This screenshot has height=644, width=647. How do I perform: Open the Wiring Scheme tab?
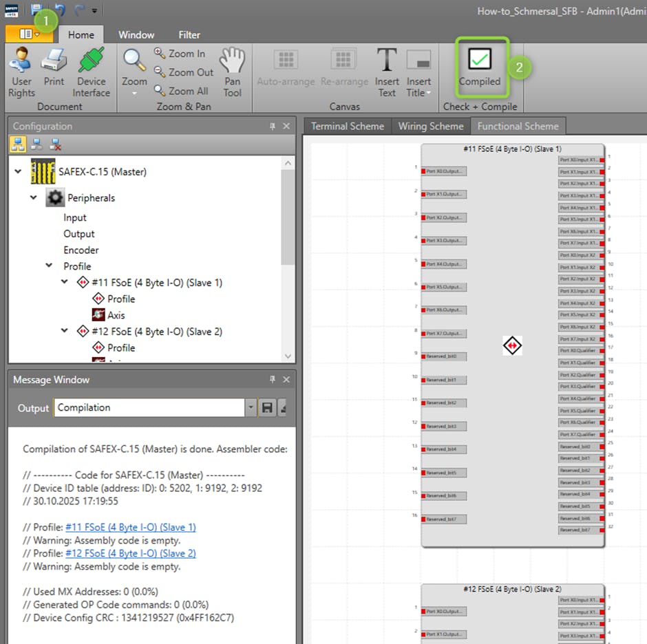(430, 126)
